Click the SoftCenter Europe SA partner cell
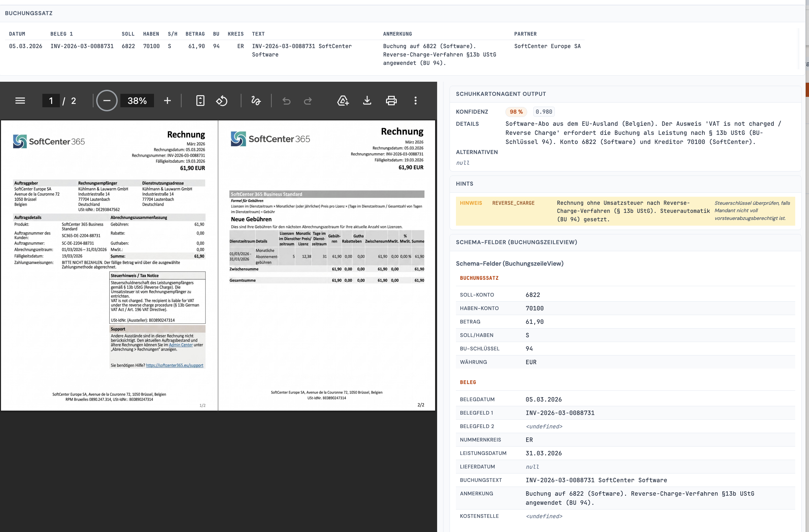Screen dimensions: 809x532 pos(547,46)
